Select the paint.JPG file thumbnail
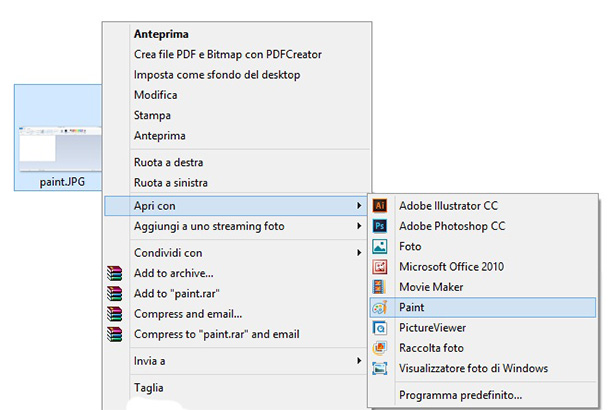610x410 pixels. click(60, 149)
